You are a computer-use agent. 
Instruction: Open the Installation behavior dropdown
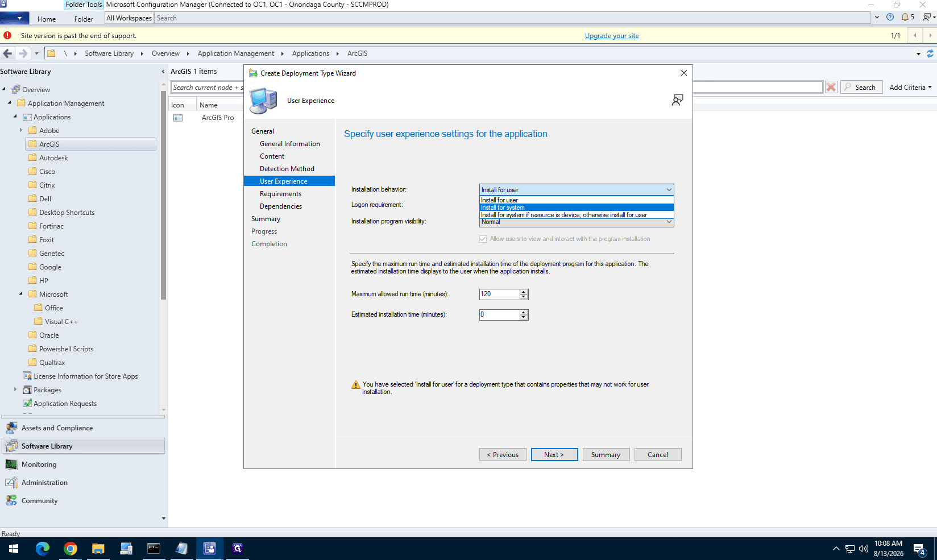click(577, 189)
